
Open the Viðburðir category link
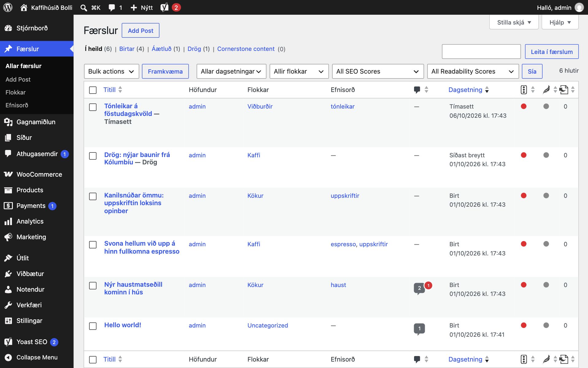coord(260,107)
